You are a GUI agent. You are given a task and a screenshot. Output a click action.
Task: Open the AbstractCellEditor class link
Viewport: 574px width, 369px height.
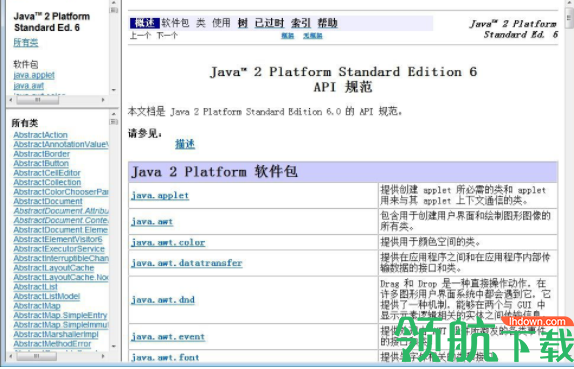(x=47, y=173)
